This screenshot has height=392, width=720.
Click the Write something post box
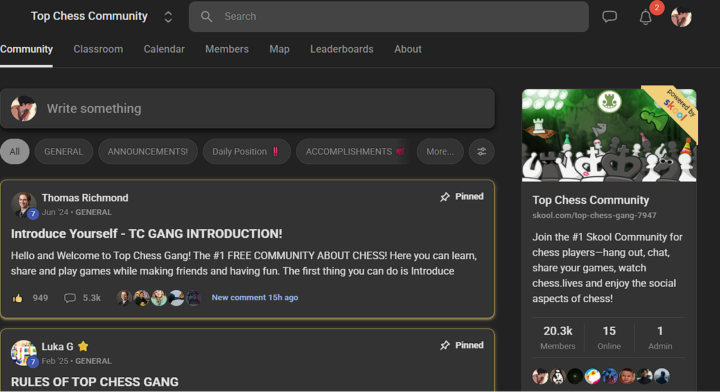248,109
